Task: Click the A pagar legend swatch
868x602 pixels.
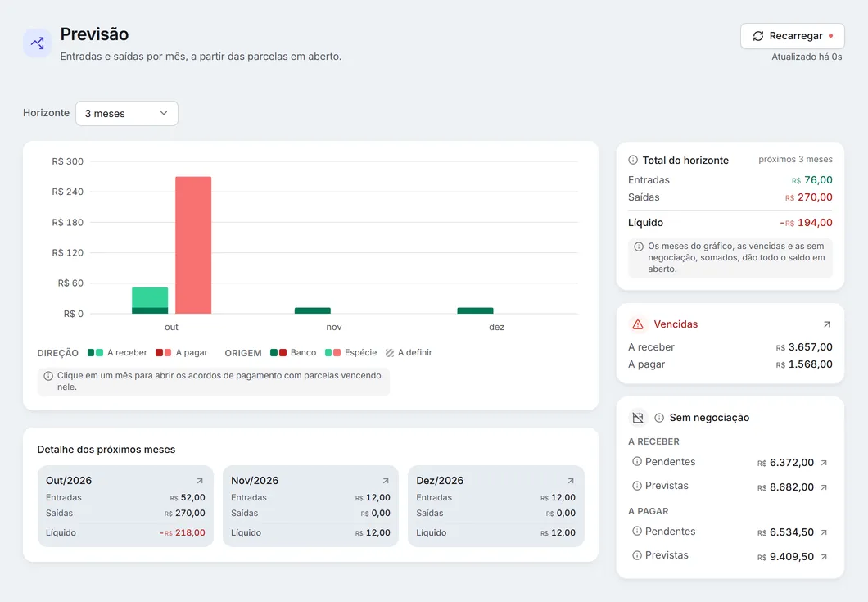Action: pyautogui.click(x=163, y=353)
